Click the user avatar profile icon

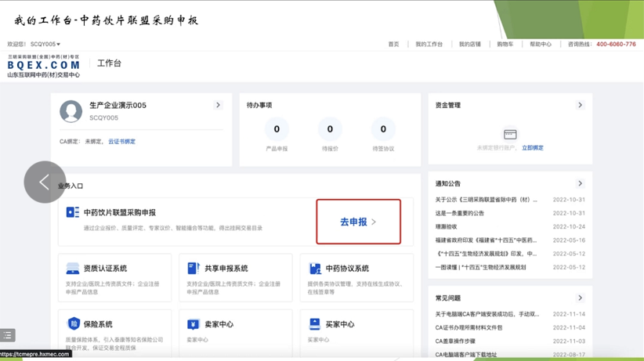(x=71, y=111)
